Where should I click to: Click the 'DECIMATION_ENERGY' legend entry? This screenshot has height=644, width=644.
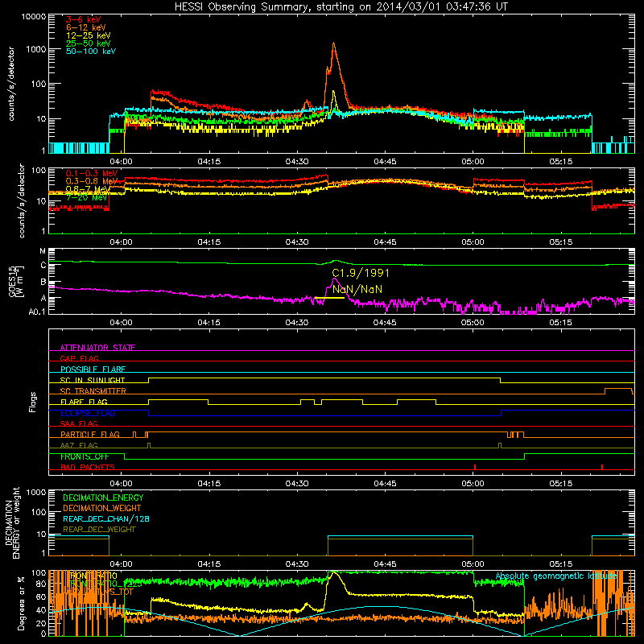(103, 497)
